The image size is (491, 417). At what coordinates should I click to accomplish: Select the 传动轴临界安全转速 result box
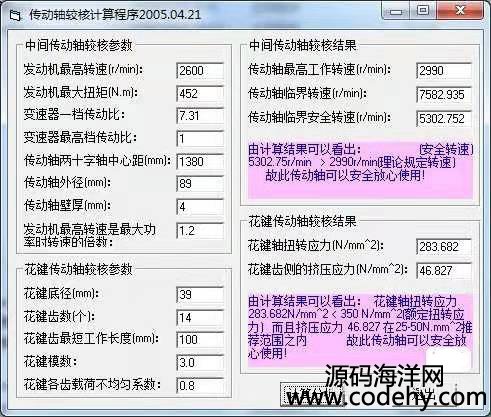point(444,119)
